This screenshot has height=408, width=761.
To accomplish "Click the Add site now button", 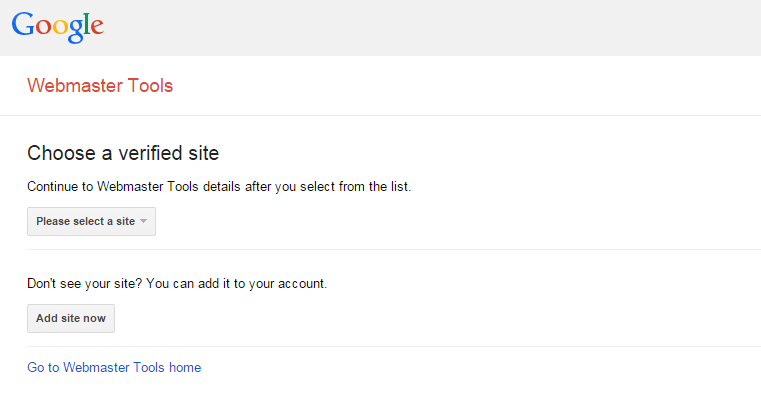I will click(x=71, y=318).
